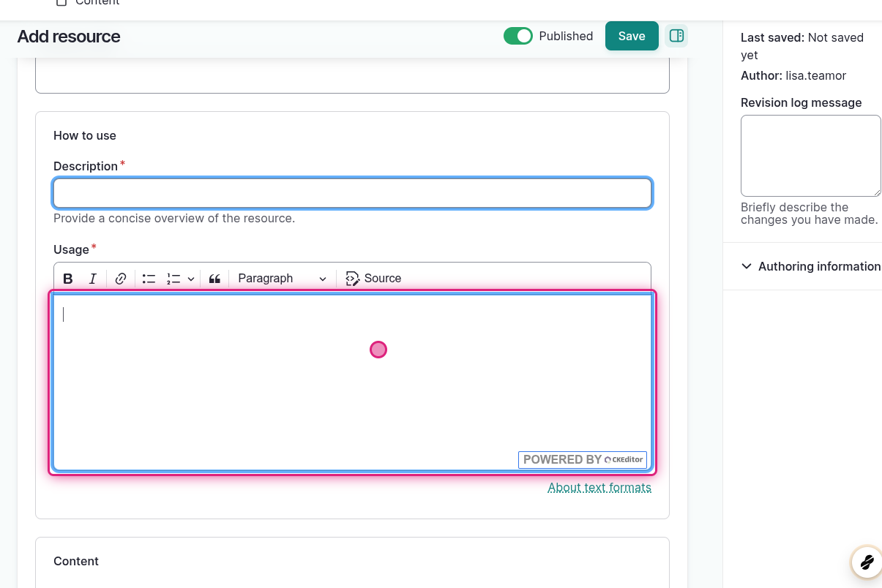This screenshot has height=588, width=882.
Task: Click the 'Content' section heading
Action: (76, 561)
